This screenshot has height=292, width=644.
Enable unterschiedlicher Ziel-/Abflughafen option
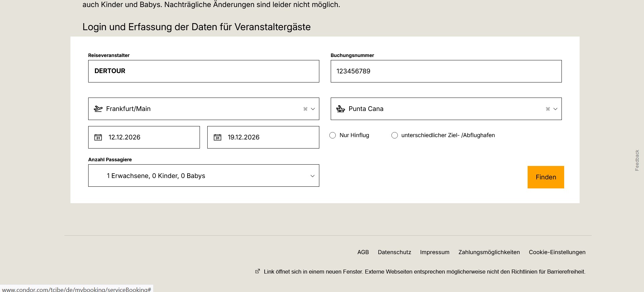point(394,135)
